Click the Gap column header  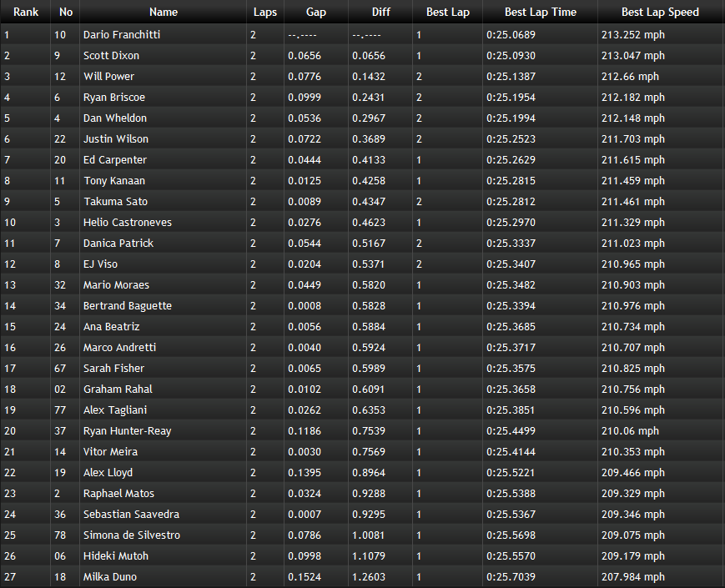point(315,12)
